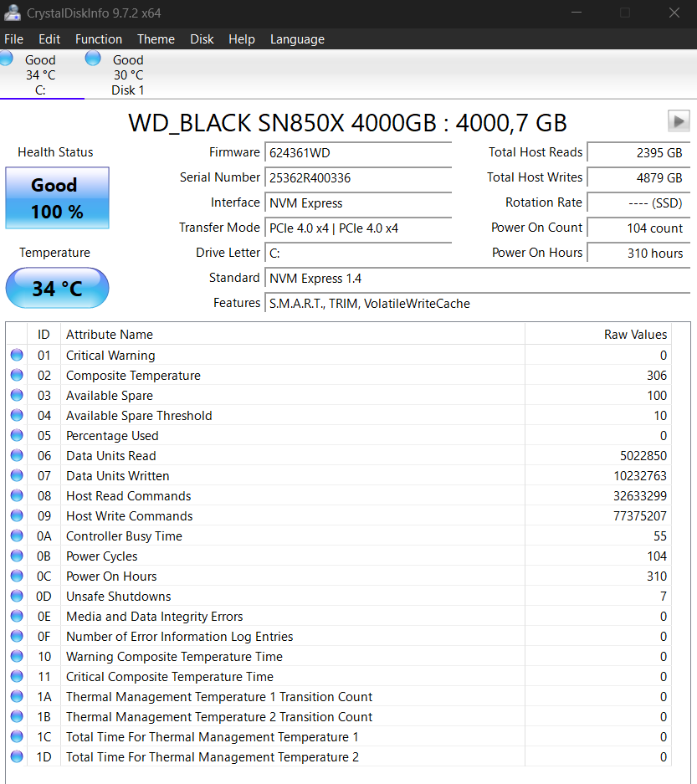This screenshot has width=697, height=784.
Task: Click raw value 10232763
Action: click(640, 475)
